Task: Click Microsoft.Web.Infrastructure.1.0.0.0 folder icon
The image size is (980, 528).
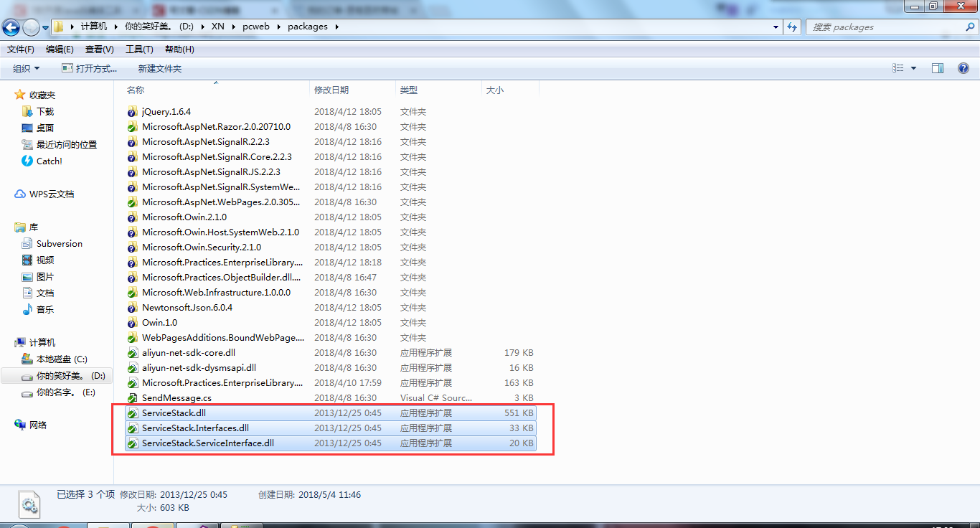Action: coord(132,293)
